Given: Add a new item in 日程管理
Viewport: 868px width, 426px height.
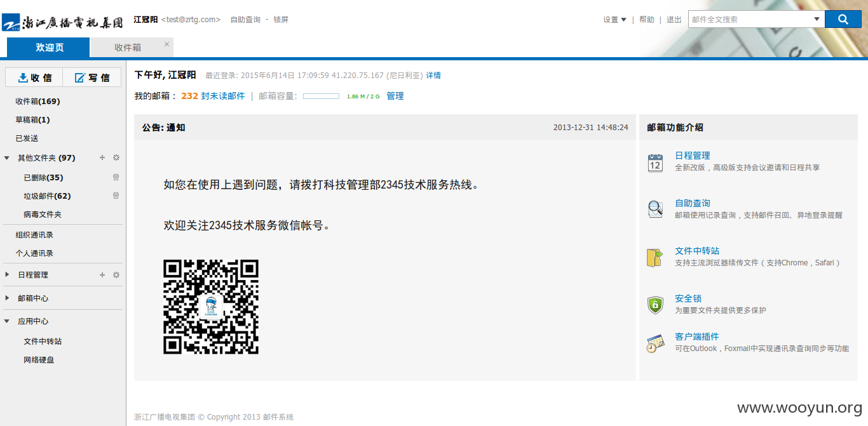Looking at the screenshot, I should [x=102, y=275].
